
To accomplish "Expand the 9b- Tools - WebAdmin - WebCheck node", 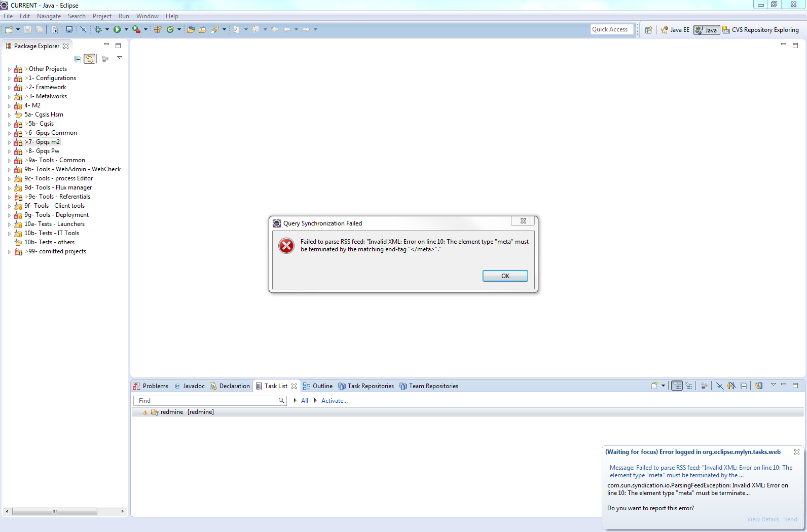I will coord(9,170).
